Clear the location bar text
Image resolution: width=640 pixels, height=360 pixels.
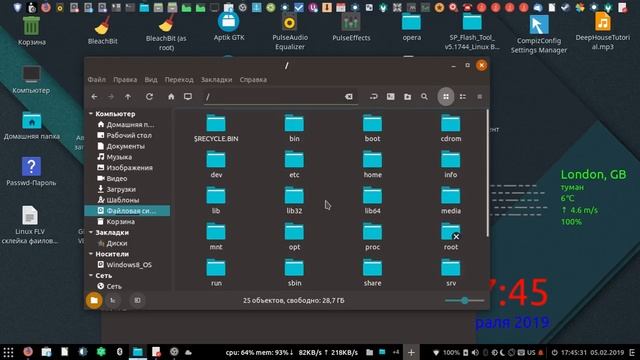(x=349, y=97)
